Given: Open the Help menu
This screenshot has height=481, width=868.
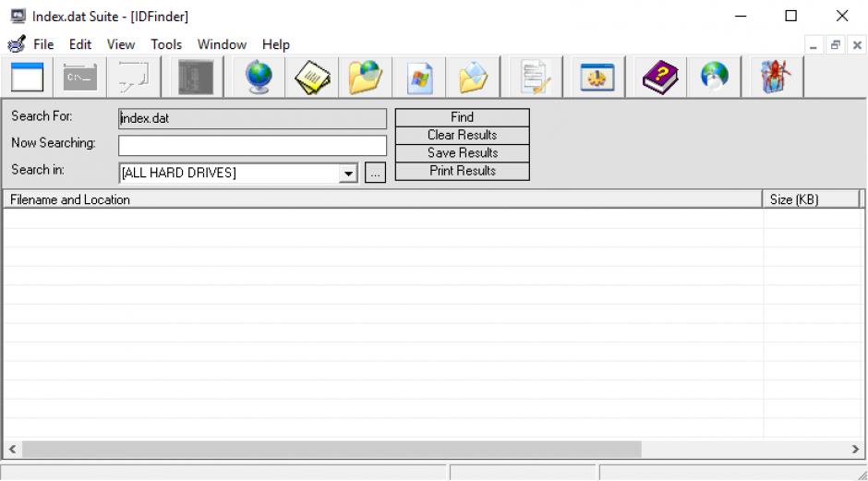Looking at the screenshot, I should (276, 44).
